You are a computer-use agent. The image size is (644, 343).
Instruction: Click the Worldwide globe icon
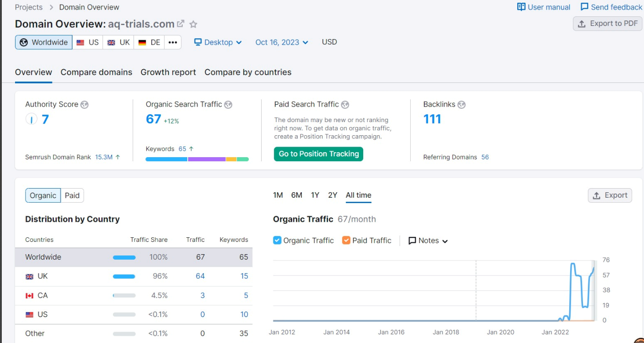click(24, 42)
